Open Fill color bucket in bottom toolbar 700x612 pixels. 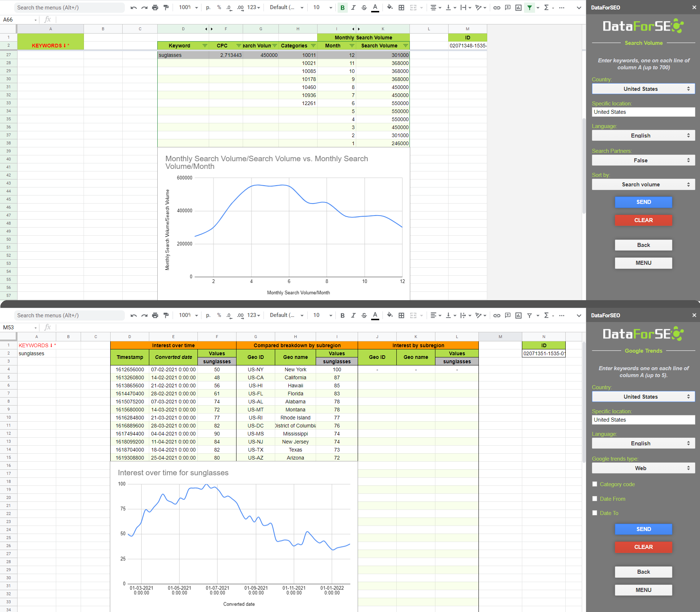click(x=390, y=315)
